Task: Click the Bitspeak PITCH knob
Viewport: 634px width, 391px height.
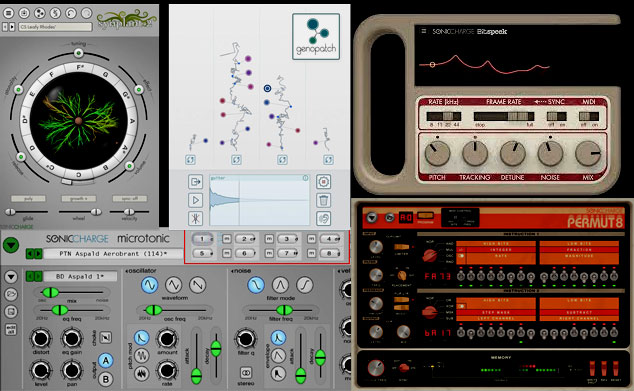Action: pos(437,154)
